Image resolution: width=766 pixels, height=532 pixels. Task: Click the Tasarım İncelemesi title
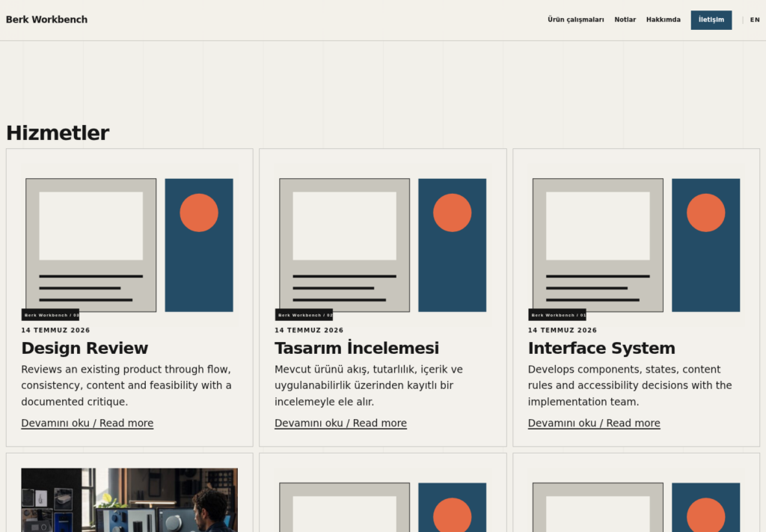click(357, 349)
